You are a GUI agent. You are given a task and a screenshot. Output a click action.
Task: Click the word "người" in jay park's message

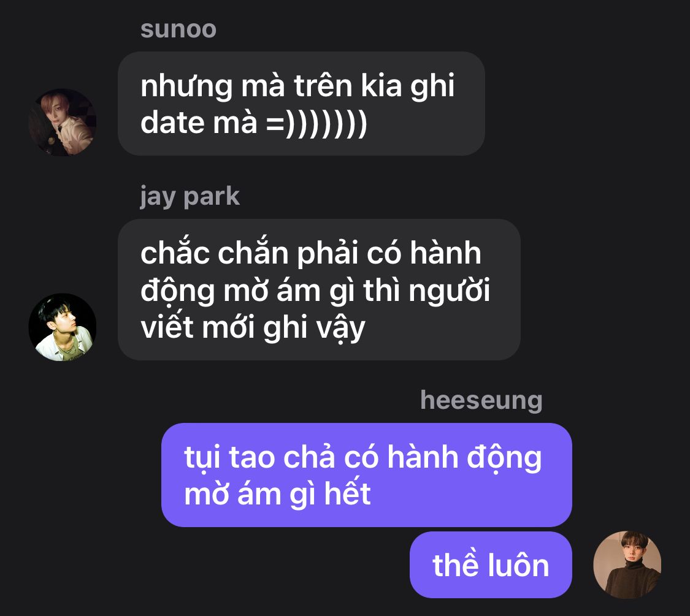click(x=450, y=291)
